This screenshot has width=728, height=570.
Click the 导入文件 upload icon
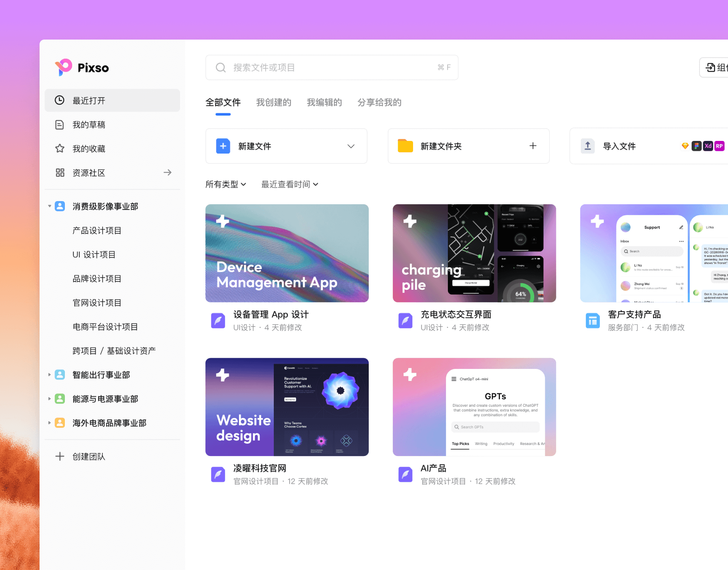point(588,146)
